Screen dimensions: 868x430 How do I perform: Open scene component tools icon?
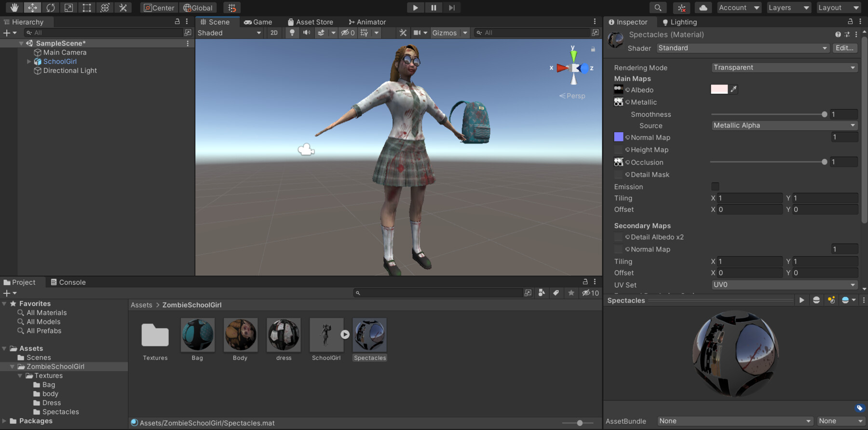click(x=403, y=33)
